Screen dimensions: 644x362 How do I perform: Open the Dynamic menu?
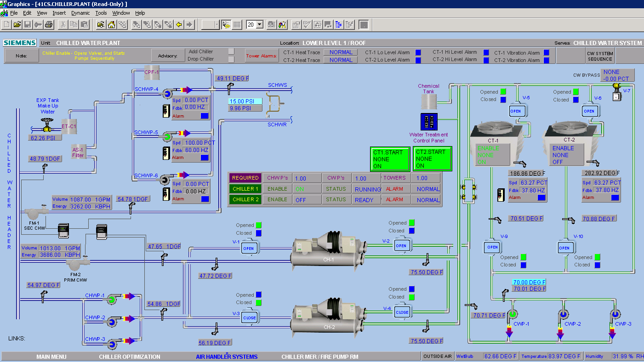(80, 13)
